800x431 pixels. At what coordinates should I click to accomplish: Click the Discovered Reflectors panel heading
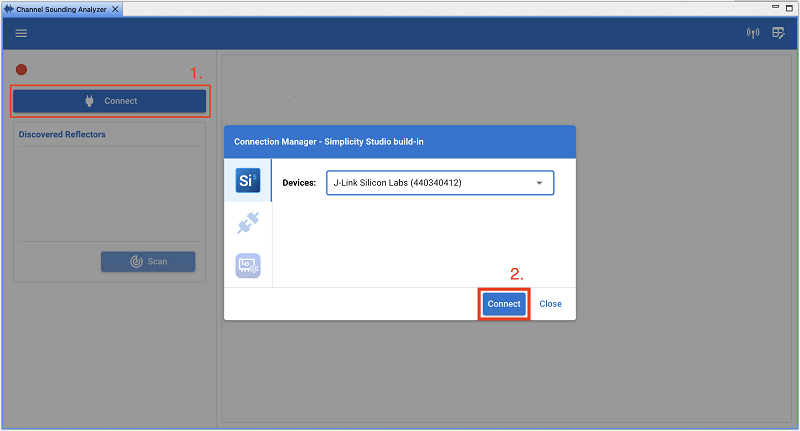(x=62, y=134)
